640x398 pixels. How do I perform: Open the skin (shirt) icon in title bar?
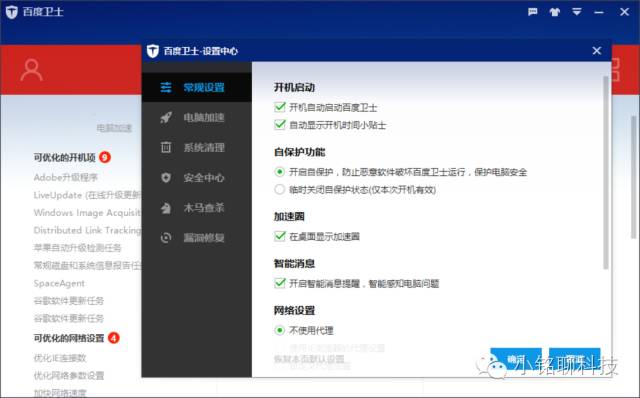(x=554, y=12)
